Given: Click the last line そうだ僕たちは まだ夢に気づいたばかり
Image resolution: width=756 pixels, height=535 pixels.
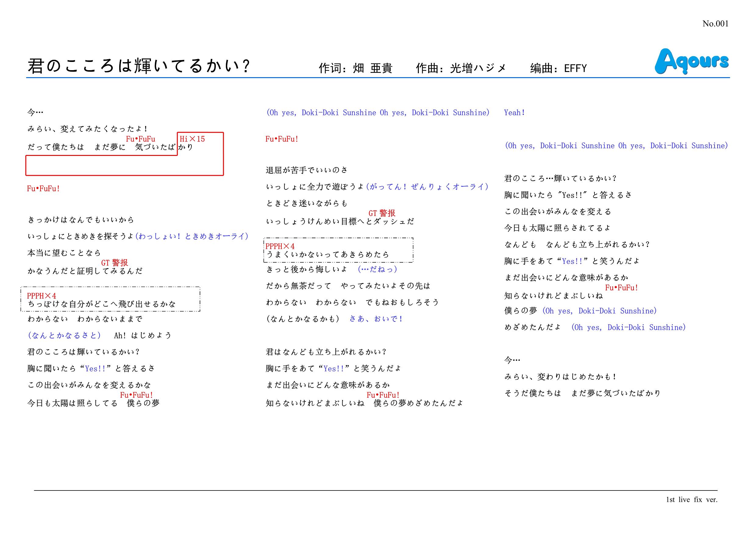Looking at the screenshot, I should pyautogui.click(x=583, y=393).
